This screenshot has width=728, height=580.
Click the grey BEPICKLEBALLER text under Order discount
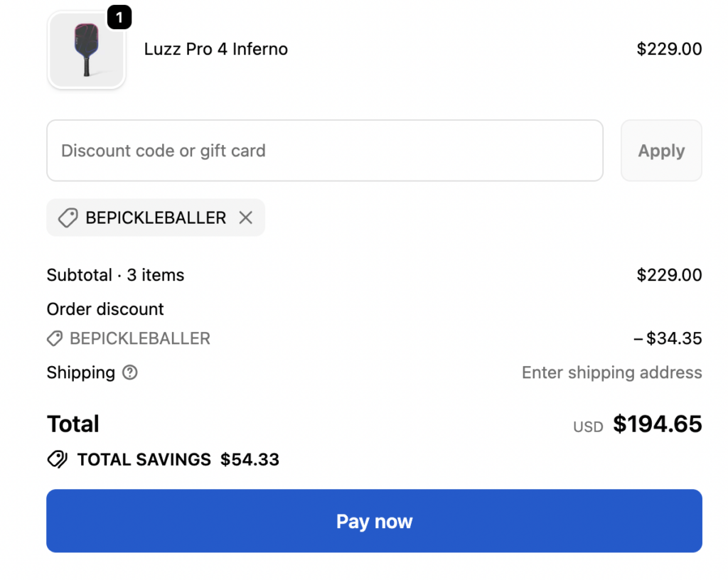coord(140,338)
